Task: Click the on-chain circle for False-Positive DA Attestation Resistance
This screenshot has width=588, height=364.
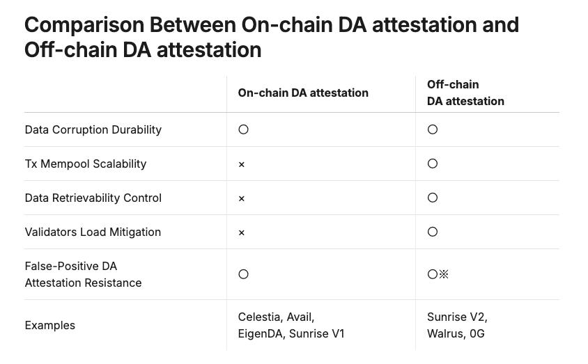Action: click(x=243, y=274)
